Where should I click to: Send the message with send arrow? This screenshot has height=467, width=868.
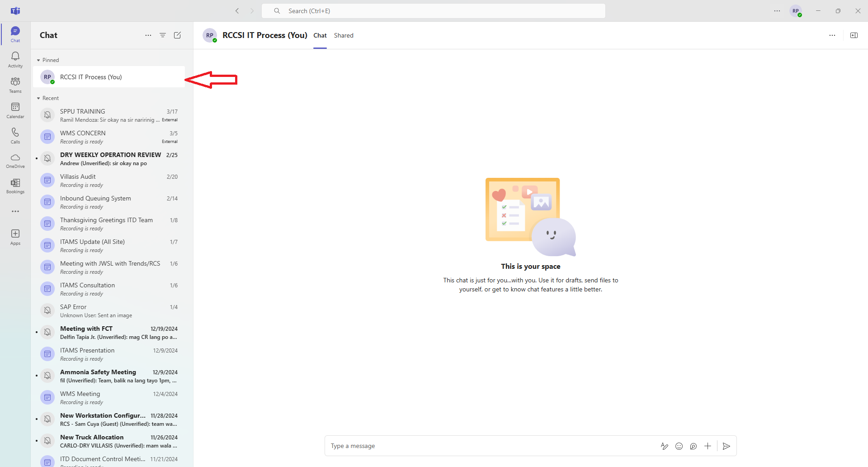[726, 446]
